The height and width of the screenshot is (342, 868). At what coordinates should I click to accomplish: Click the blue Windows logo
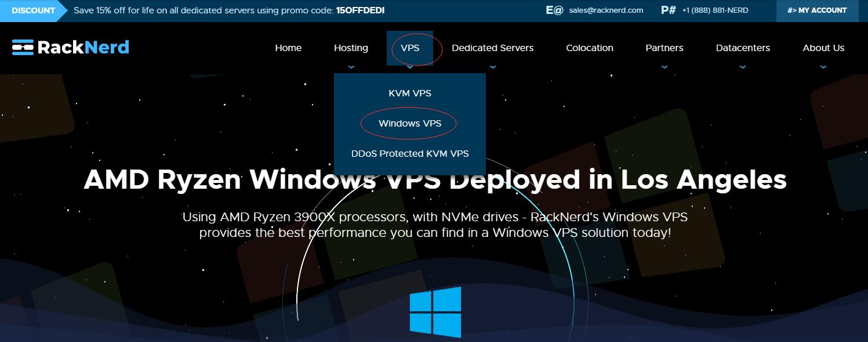pyautogui.click(x=435, y=312)
